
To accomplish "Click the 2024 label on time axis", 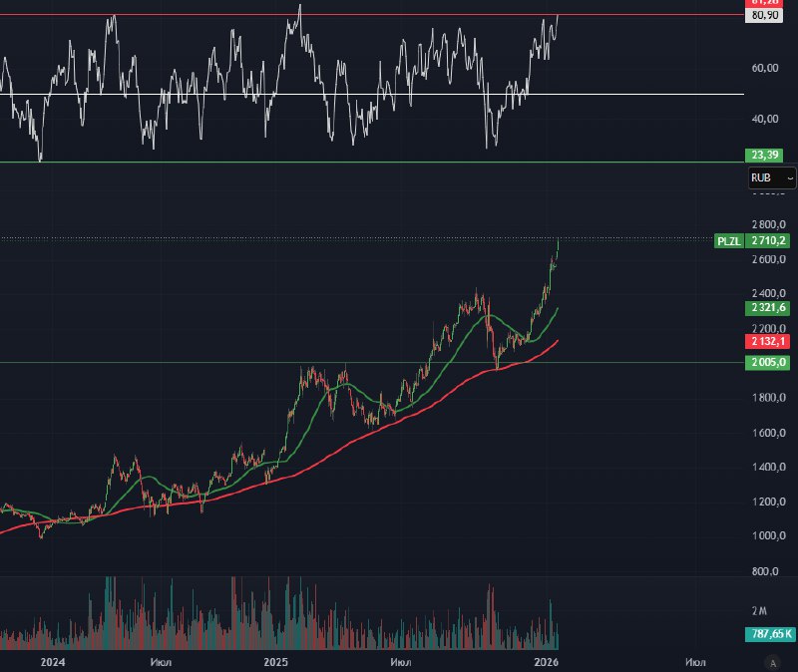I will pyautogui.click(x=53, y=661).
